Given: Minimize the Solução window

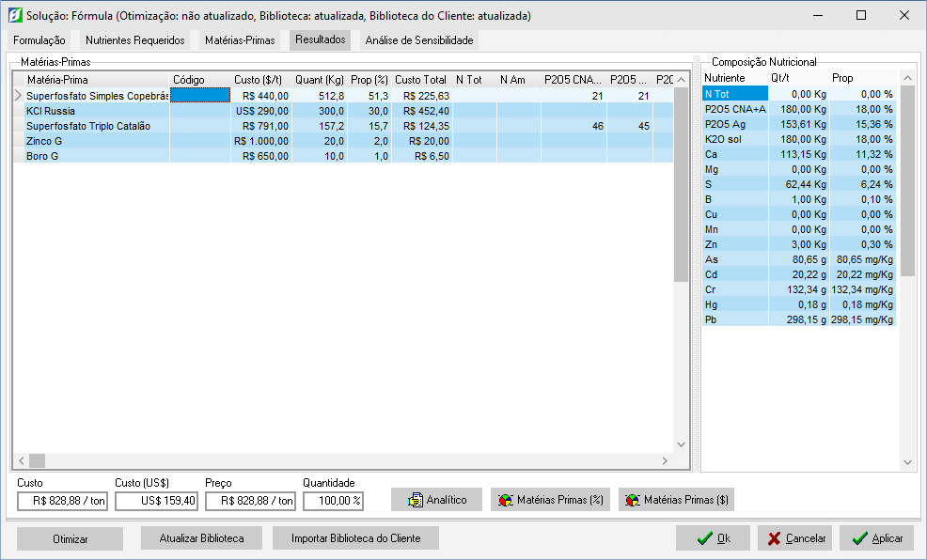Looking at the screenshot, I should (818, 15).
